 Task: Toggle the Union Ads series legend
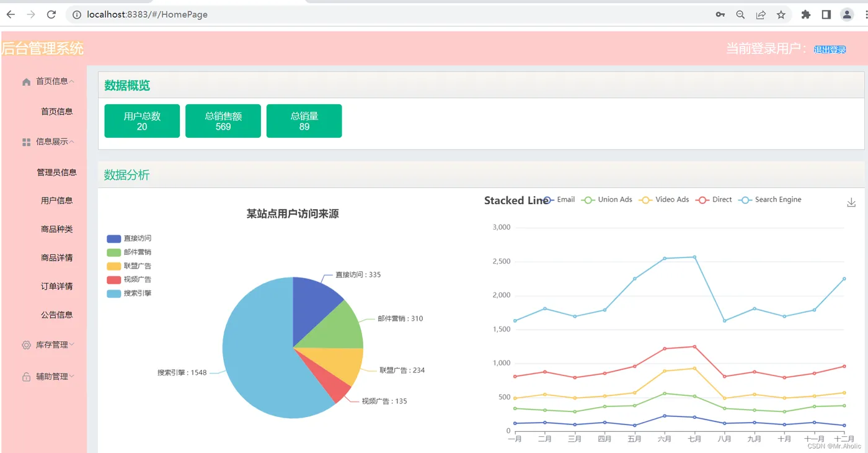click(607, 200)
